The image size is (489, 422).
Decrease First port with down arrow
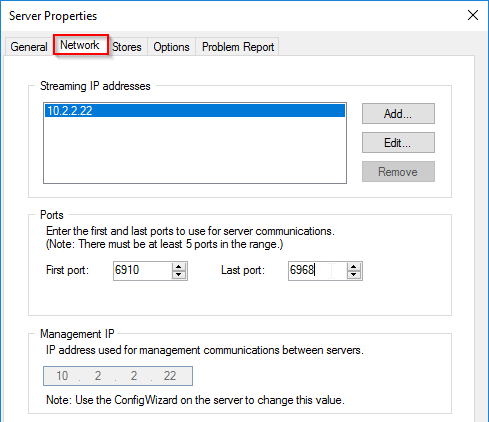(179, 275)
